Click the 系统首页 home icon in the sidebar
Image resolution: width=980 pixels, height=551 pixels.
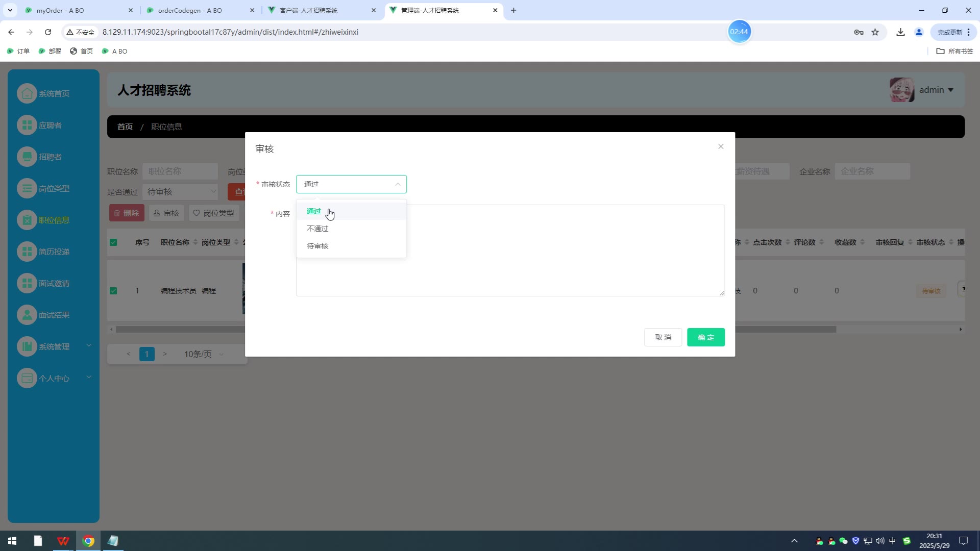(27, 93)
